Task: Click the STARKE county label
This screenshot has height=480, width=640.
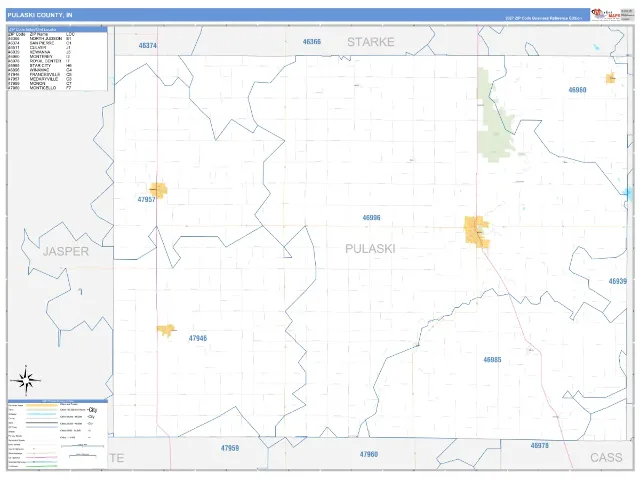Action: pyautogui.click(x=371, y=42)
